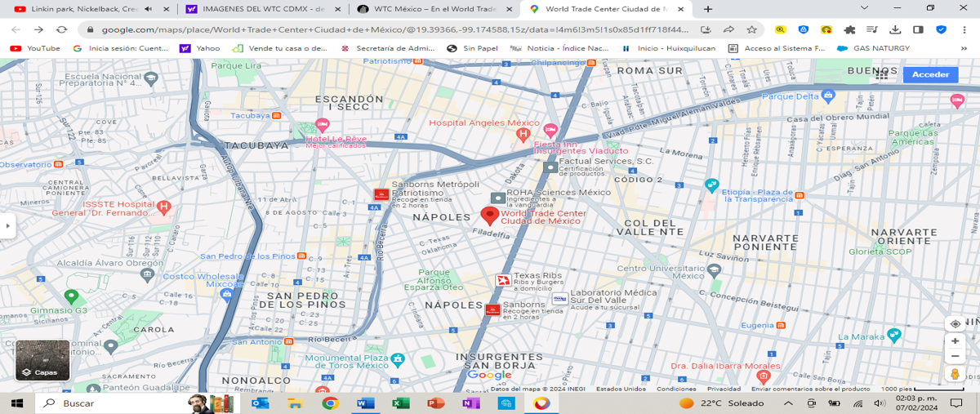Open the Windows Start menu
Viewport: 980px width, 414px height.
[x=18, y=403]
